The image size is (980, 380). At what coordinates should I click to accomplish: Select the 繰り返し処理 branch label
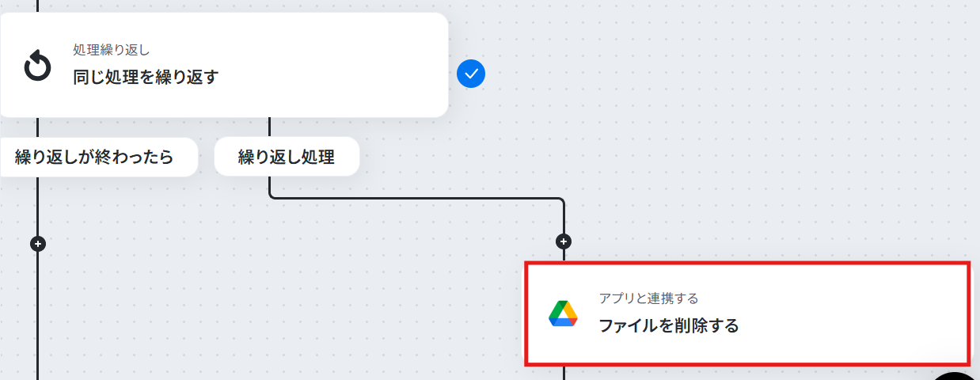(x=287, y=157)
